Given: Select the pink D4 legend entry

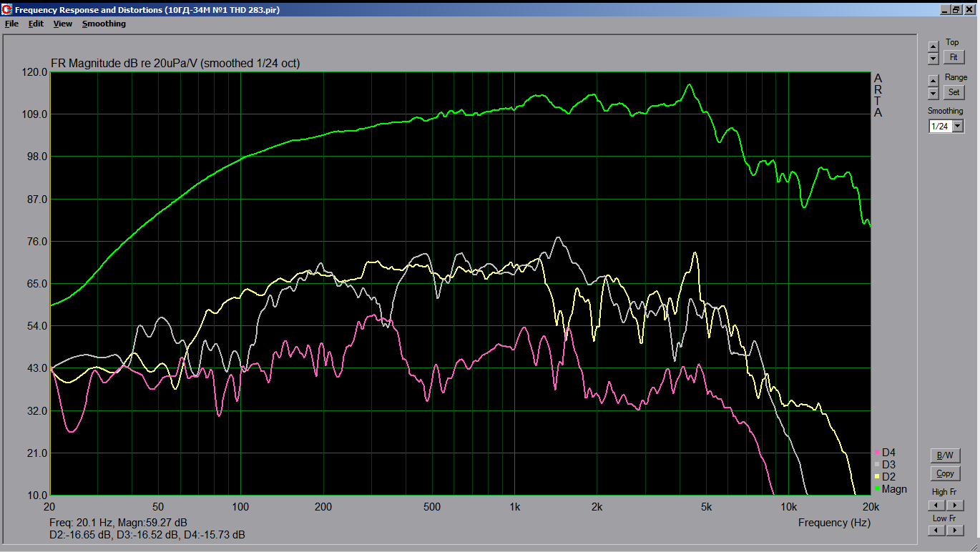Looking at the screenshot, I should tap(885, 453).
